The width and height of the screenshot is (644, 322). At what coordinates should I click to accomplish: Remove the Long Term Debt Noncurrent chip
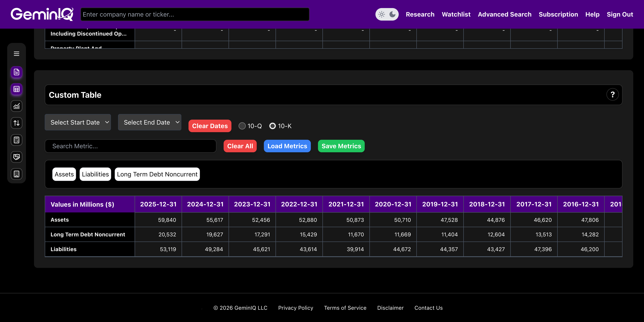(x=157, y=174)
